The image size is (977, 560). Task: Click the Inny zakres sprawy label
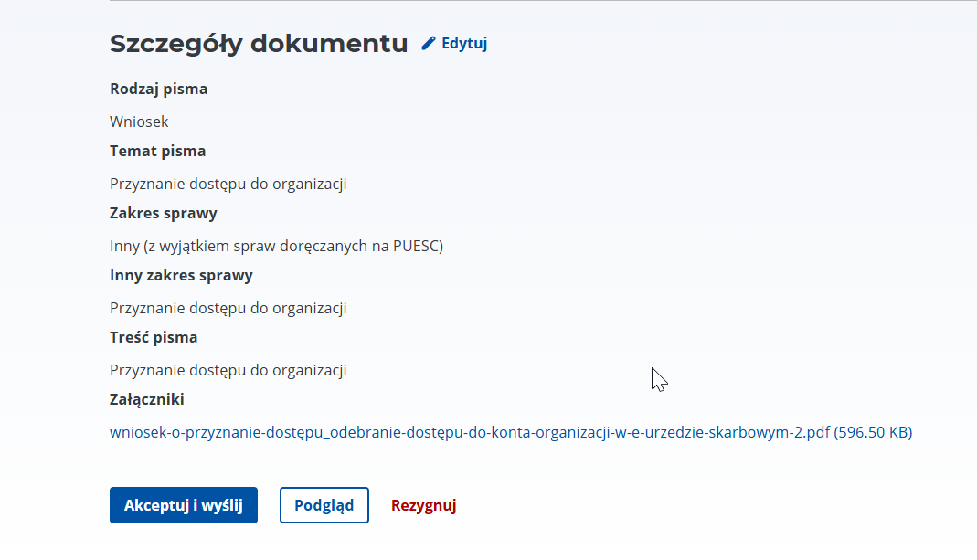coord(181,275)
